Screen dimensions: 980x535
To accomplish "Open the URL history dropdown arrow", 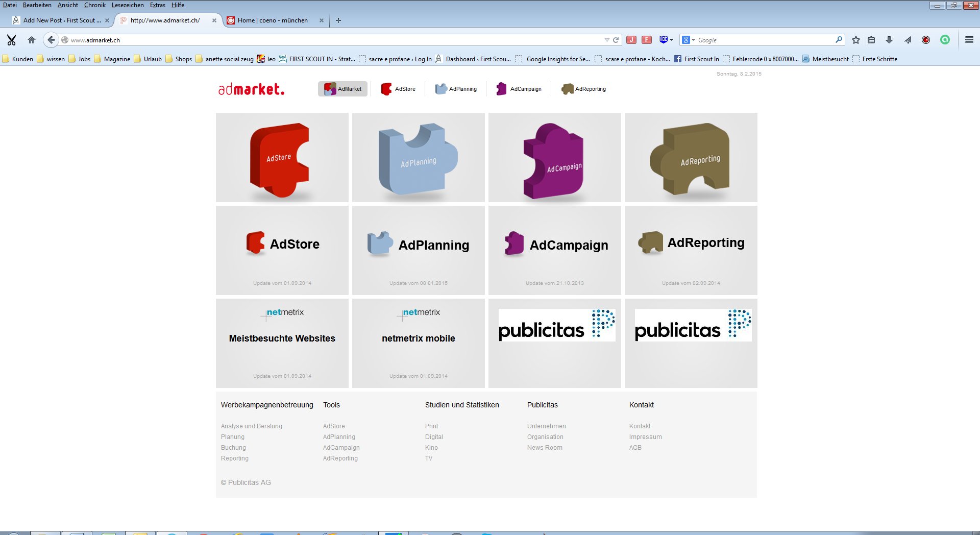I will coord(606,40).
